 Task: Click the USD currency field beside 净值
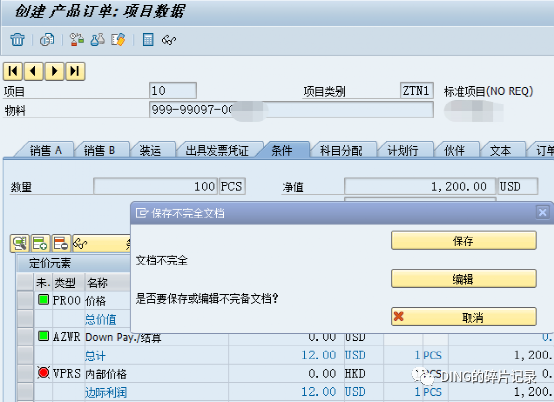518,186
